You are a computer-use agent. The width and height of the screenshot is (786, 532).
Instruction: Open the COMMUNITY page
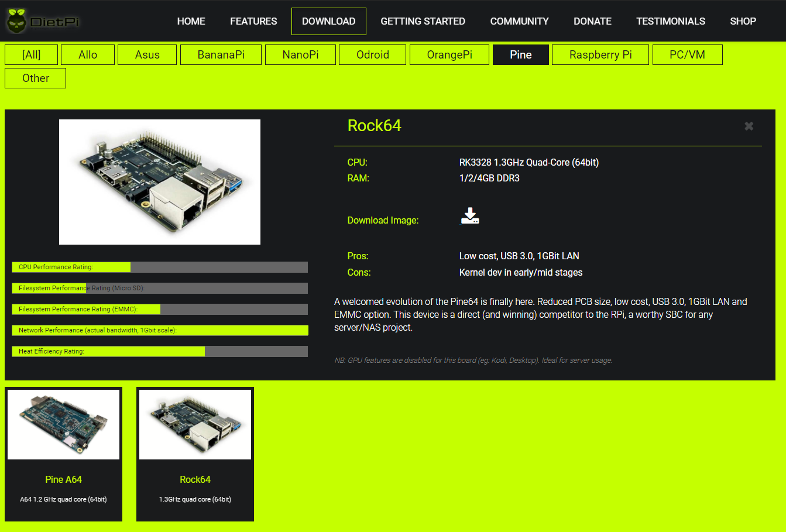(x=519, y=21)
